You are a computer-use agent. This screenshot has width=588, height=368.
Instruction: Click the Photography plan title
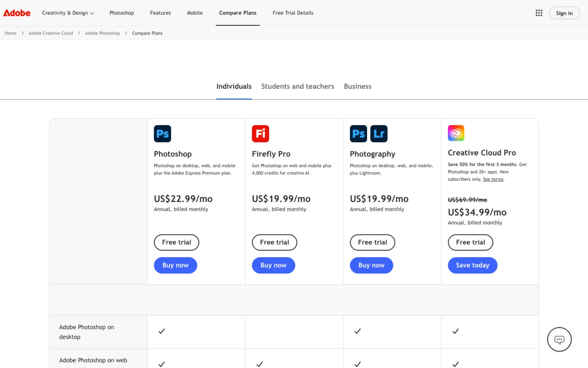[x=372, y=154]
